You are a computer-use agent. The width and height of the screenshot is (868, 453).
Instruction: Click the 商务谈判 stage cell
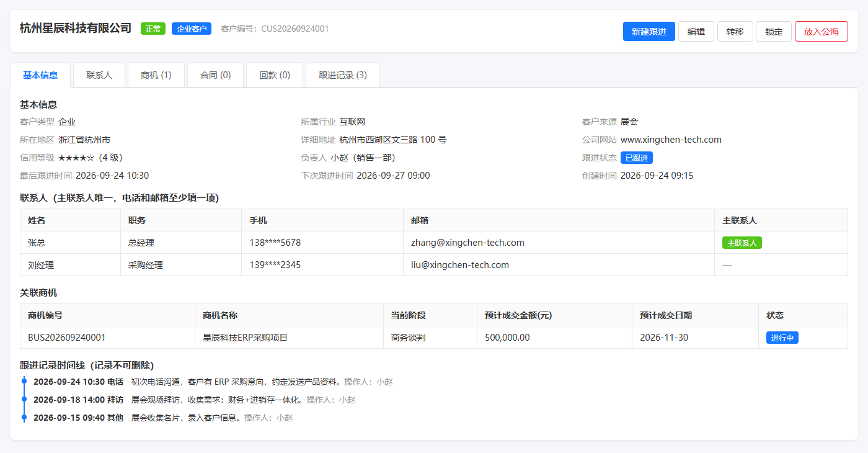(x=430, y=338)
